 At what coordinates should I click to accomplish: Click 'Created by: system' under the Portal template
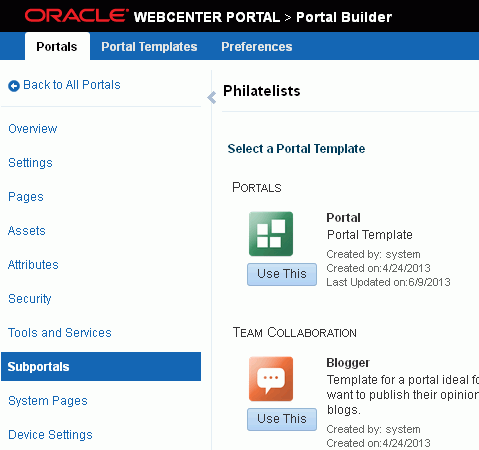click(373, 254)
